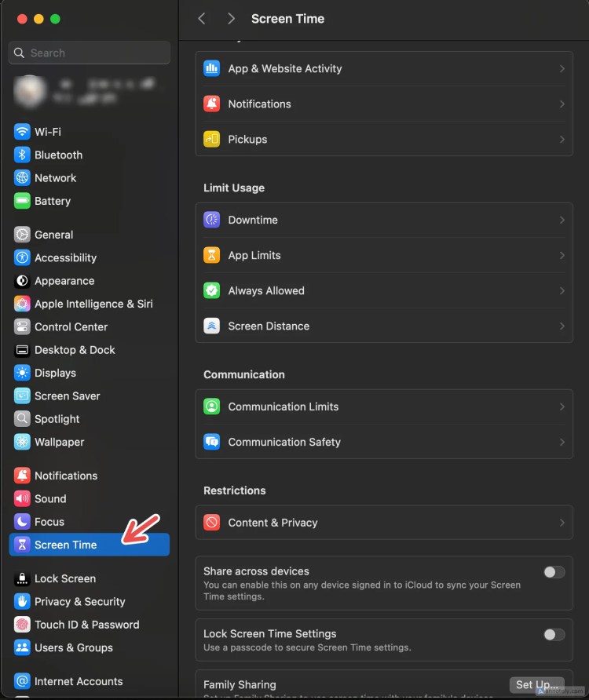Enable Lock Screen Time Settings switch

[554, 635]
